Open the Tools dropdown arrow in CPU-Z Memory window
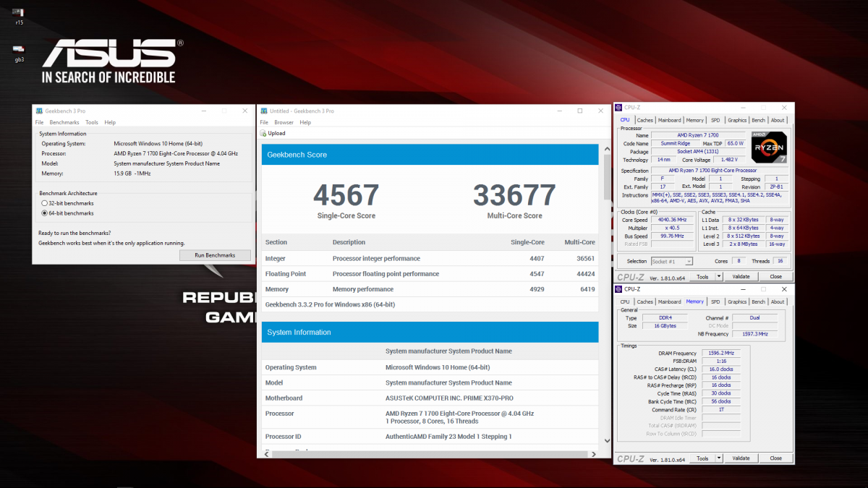Screen dimensions: 868x488 [x=719, y=458]
